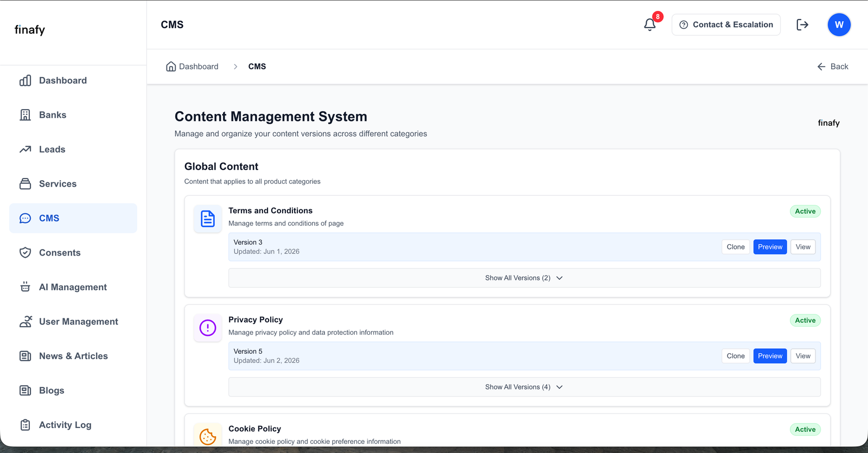The image size is (868, 453).
Task: Click the 'Version 5' text
Action: click(x=248, y=352)
